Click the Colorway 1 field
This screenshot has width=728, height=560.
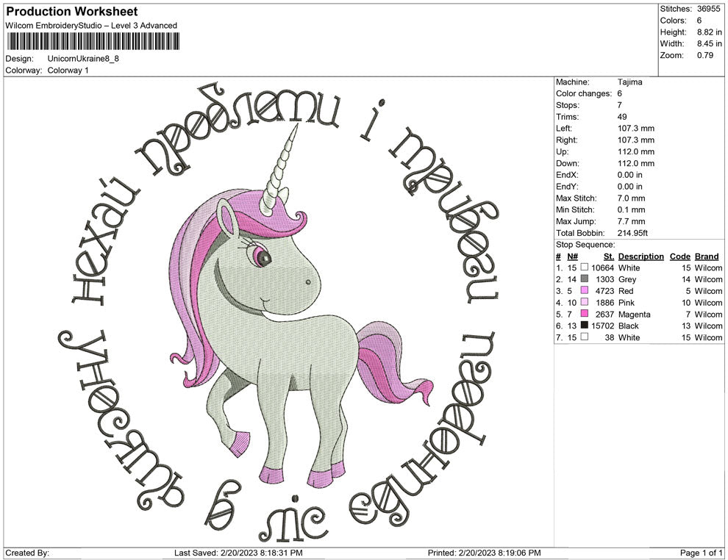pyautogui.click(x=68, y=71)
